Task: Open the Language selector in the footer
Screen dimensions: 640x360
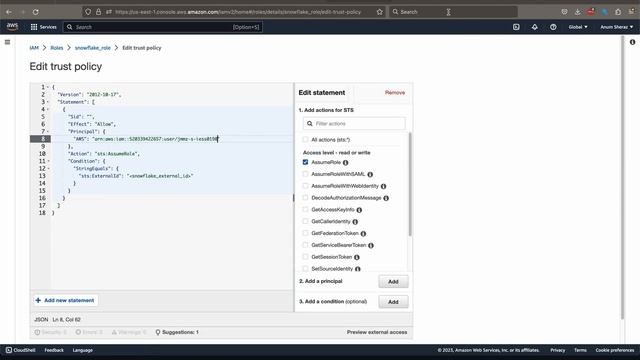Action: (82, 350)
